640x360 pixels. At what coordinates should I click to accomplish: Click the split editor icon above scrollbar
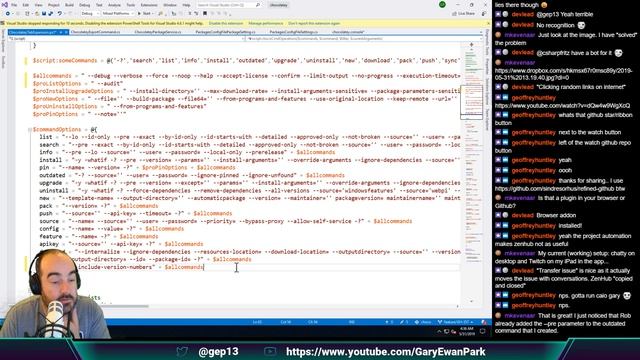[x=471, y=44]
